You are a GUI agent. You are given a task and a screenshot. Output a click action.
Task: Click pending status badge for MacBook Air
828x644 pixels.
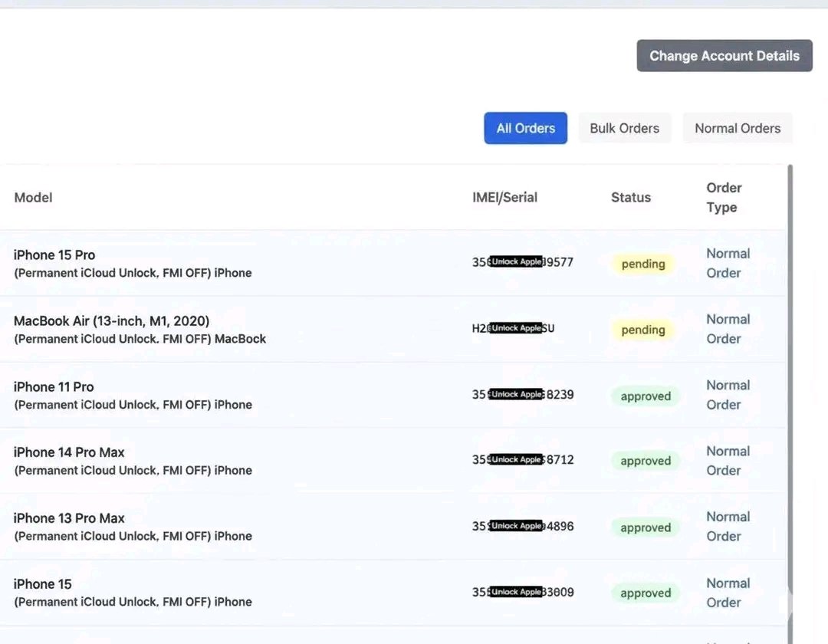(x=643, y=330)
